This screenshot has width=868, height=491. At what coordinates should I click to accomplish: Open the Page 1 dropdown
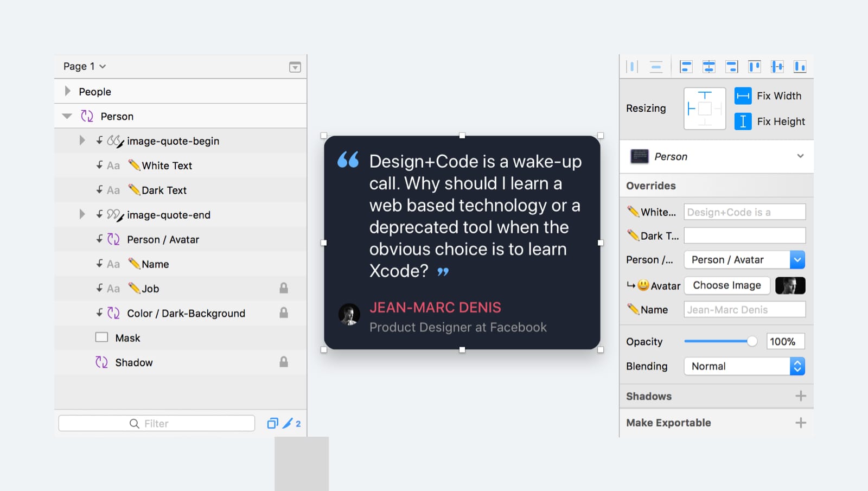85,66
